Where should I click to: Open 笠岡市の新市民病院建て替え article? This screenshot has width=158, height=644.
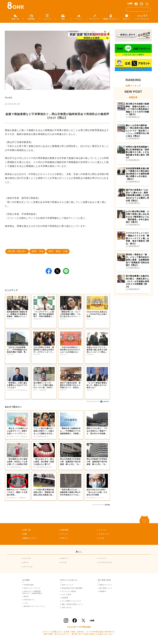(x=133, y=153)
